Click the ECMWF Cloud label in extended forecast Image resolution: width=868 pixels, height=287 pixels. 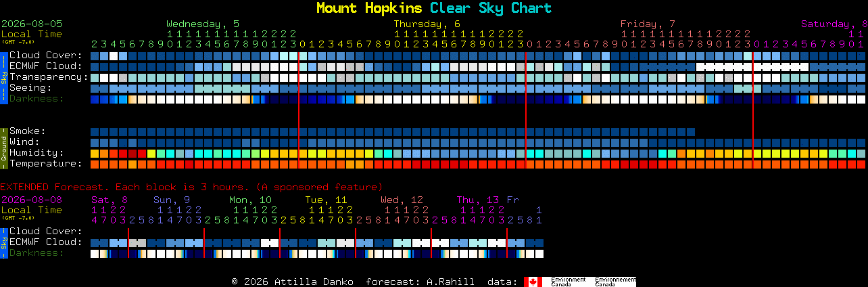[x=46, y=242]
